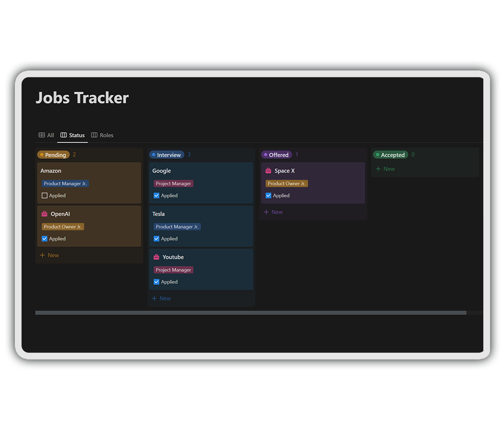
Task: Open the Google job card title
Action: 161,171
